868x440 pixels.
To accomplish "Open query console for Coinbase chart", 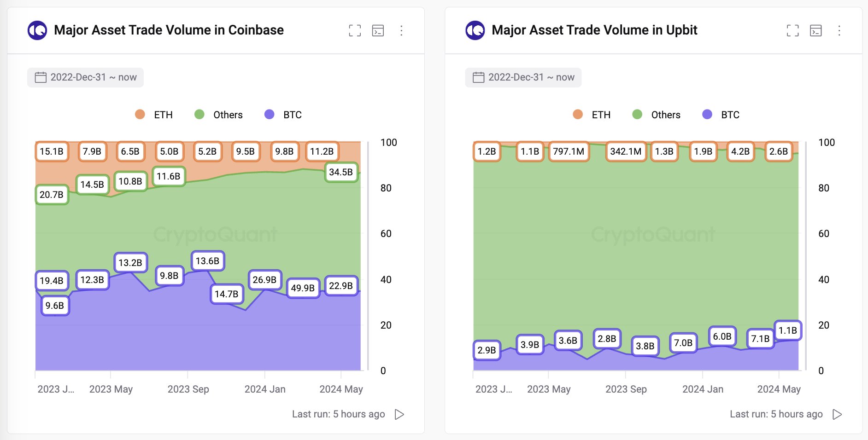I will pos(378,31).
